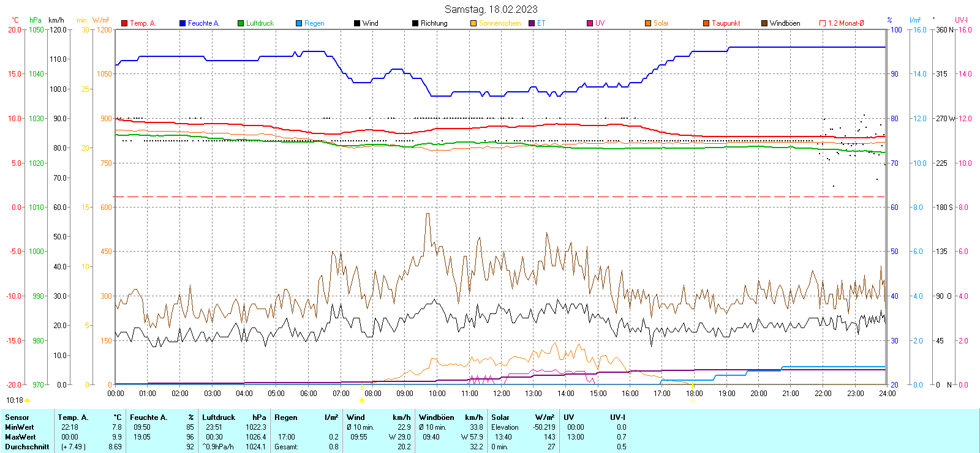Toggle the 1.2 Monat-Ø outlined box
Viewport: 980px width, 453px height.
[823, 23]
